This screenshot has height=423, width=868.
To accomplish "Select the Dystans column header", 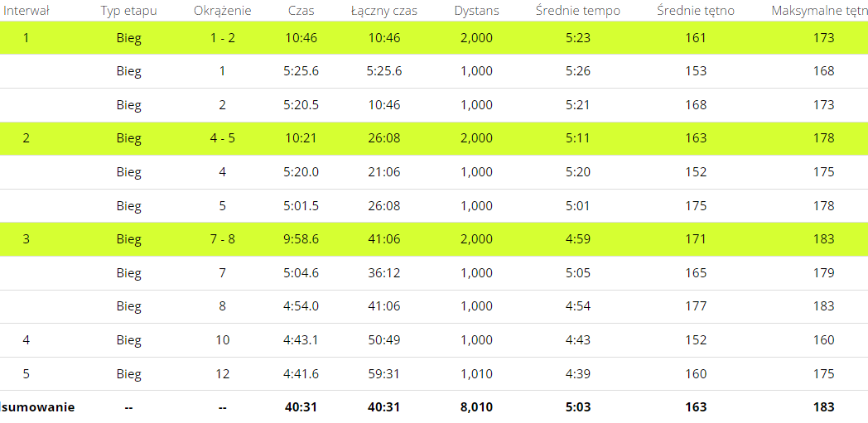I will pos(476,11).
